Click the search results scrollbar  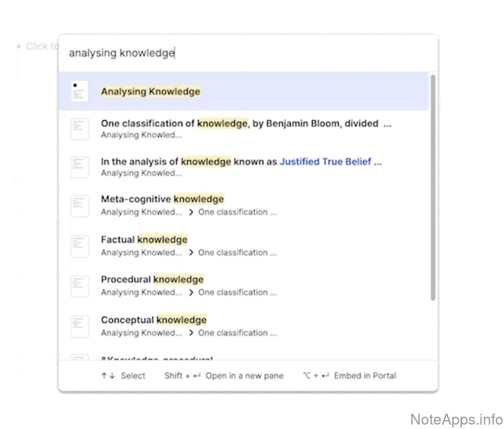(x=433, y=187)
